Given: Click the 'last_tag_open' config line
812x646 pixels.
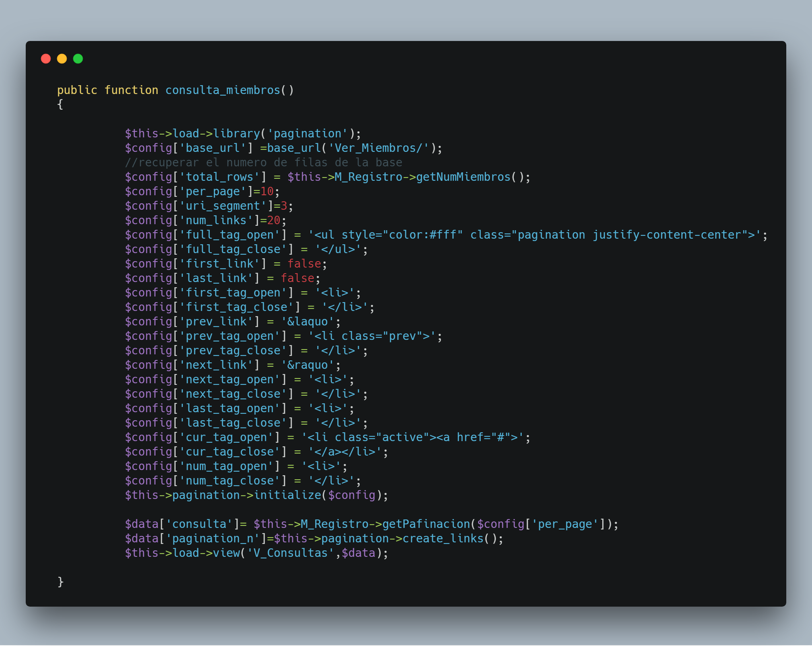Looking at the screenshot, I should [x=240, y=408].
